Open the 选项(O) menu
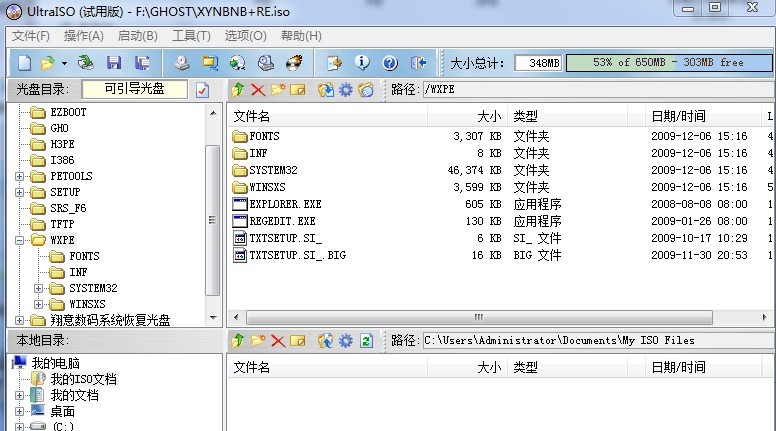The width and height of the screenshot is (776, 431). tap(245, 36)
